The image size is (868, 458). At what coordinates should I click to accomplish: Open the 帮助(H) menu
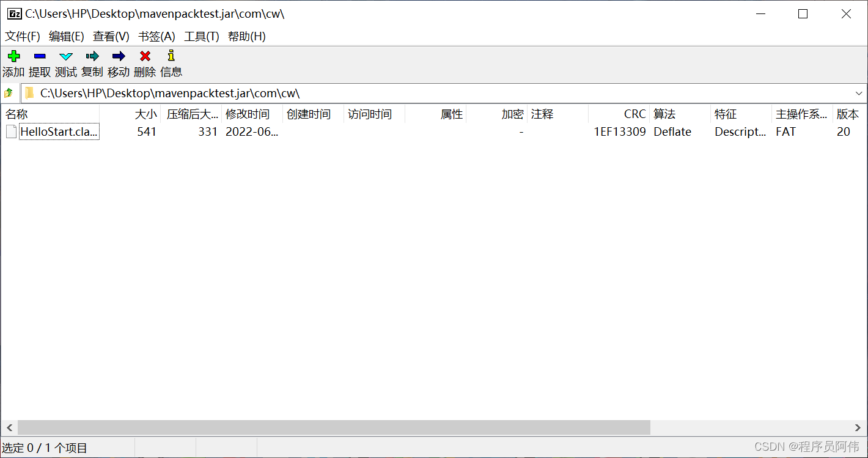coord(247,37)
